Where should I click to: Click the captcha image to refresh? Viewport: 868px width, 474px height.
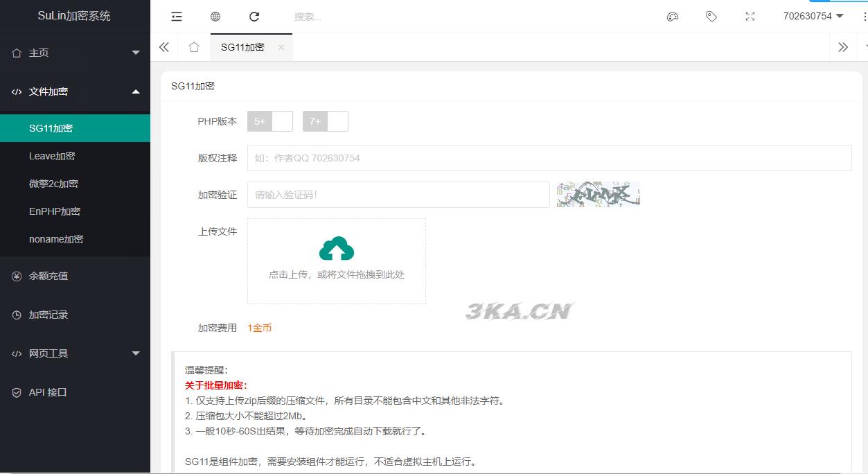598,195
